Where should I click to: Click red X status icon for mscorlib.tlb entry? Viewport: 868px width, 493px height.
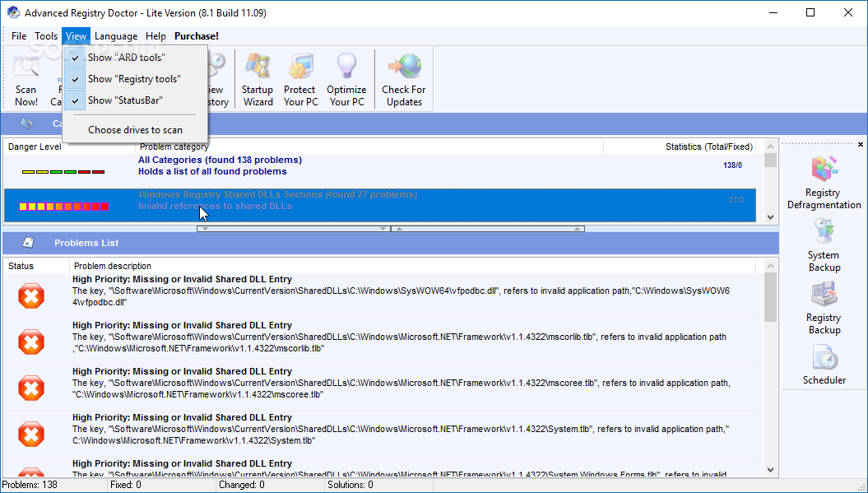coord(31,342)
